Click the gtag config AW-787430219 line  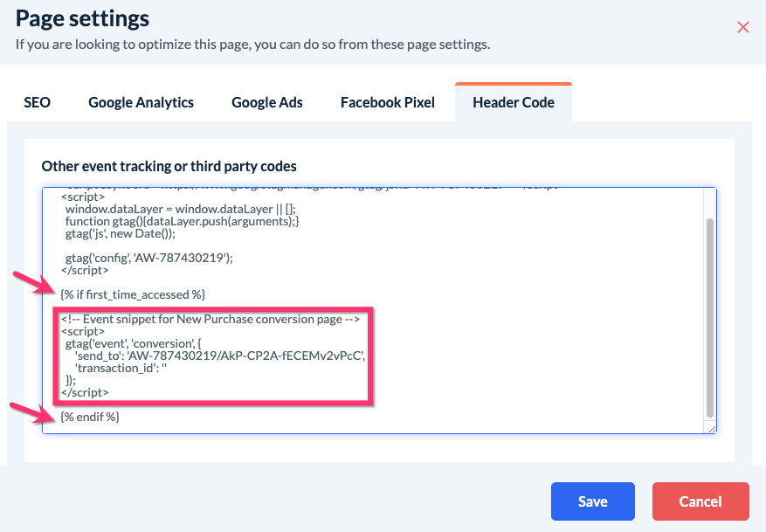pyautogui.click(x=149, y=257)
